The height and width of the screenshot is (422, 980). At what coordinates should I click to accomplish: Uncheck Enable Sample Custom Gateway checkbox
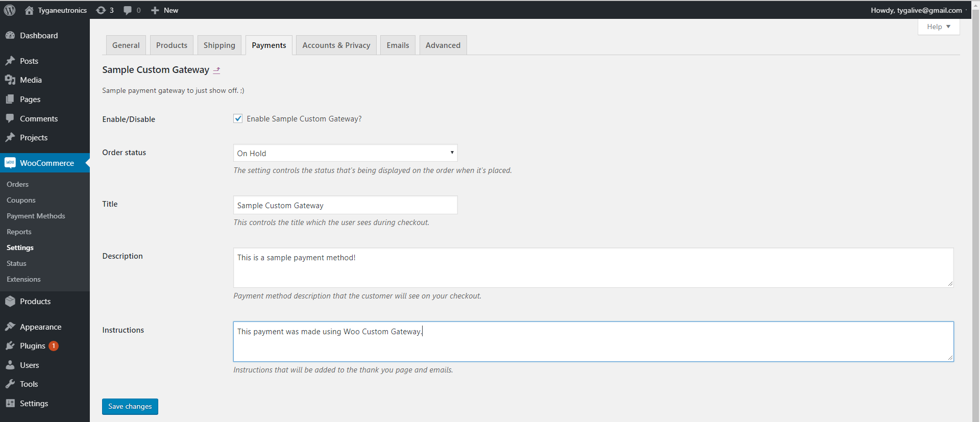point(238,118)
